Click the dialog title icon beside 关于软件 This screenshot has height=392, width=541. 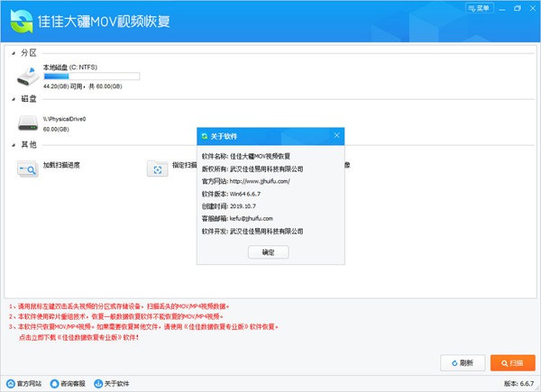205,136
